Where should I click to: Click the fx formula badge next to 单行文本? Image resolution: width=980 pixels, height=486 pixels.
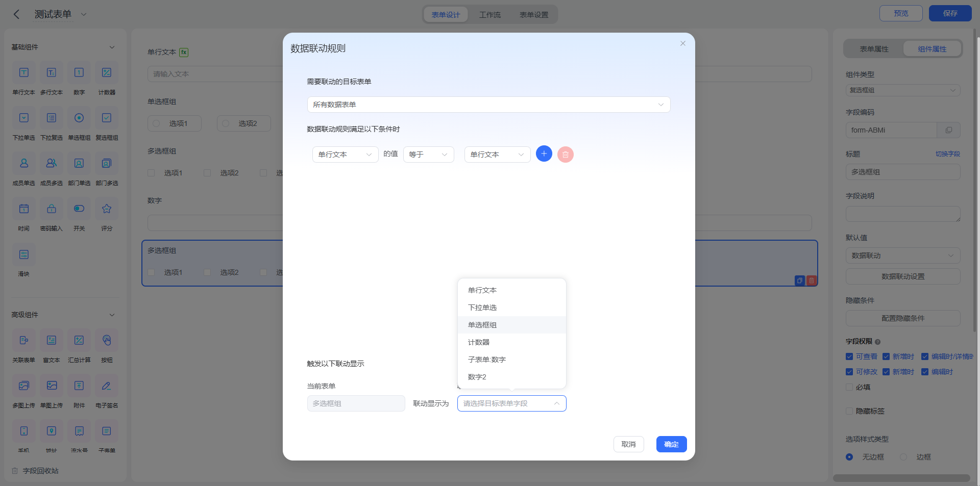(x=184, y=52)
